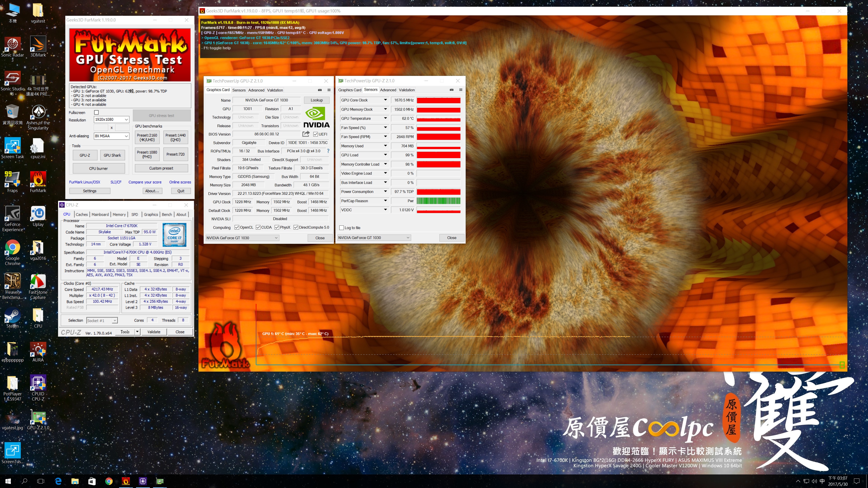Open hamburger menu in GPU-Z Graphics Card window

[329, 90]
